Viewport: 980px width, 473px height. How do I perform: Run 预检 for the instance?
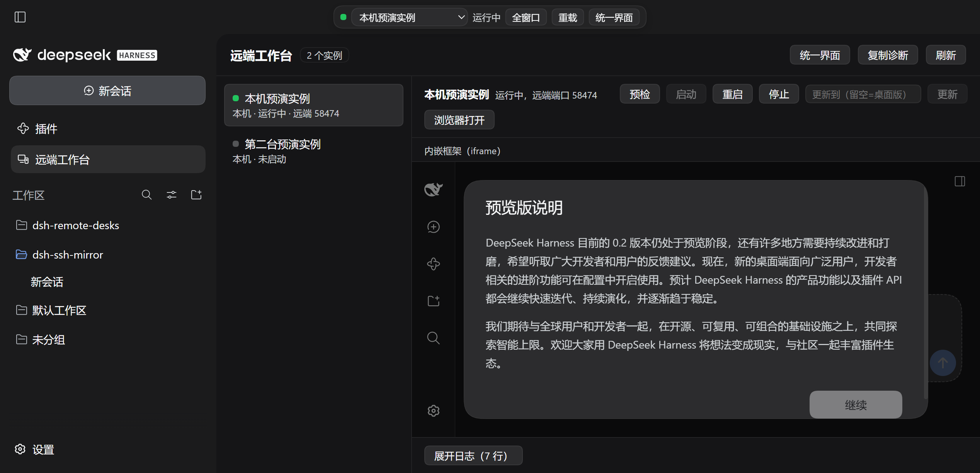coord(640,94)
